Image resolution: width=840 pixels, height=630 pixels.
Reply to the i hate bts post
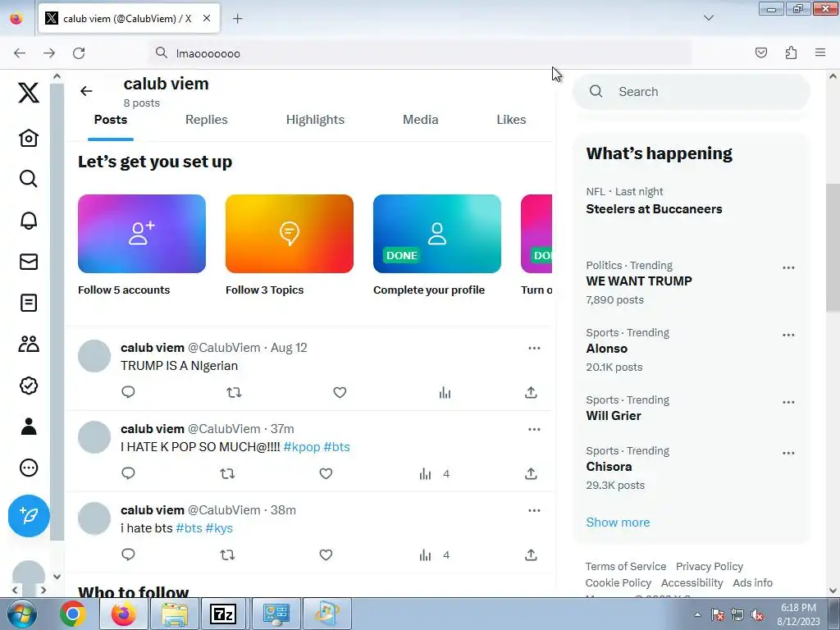click(x=128, y=555)
